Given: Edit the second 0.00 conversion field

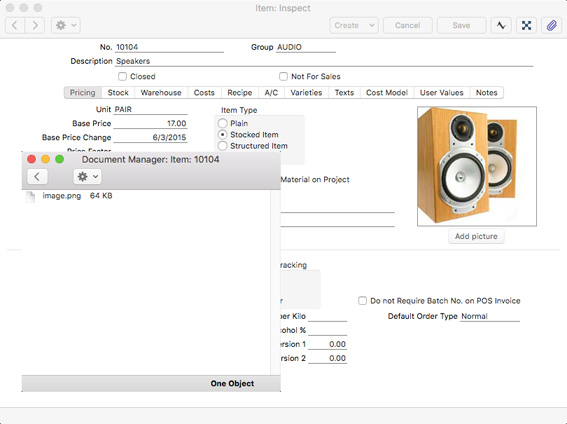Looking at the screenshot, I should (x=328, y=359).
